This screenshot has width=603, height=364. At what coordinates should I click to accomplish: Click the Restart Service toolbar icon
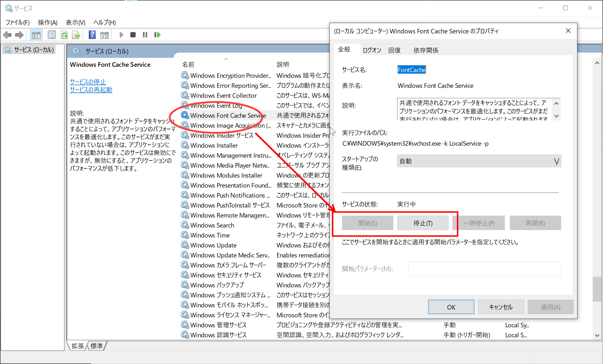click(157, 35)
